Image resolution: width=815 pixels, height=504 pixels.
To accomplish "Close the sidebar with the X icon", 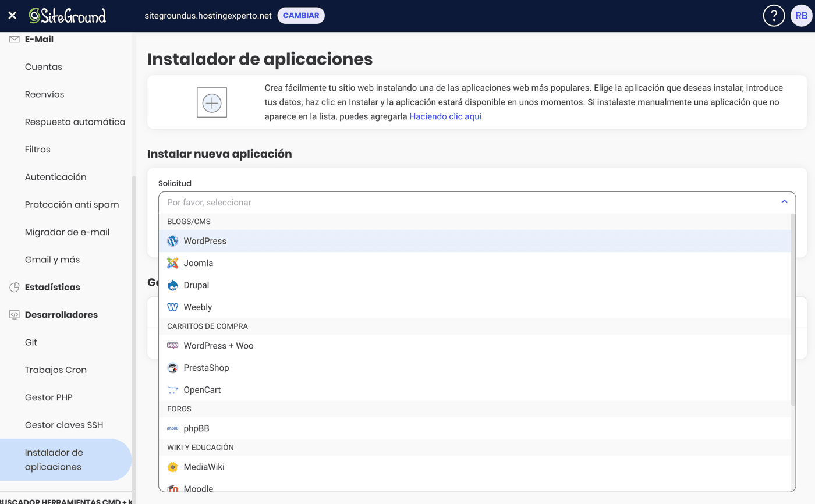I will [x=12, y=16].
